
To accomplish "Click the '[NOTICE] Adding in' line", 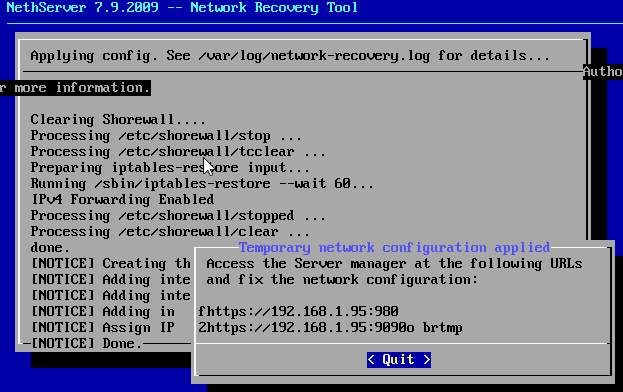I will pyautogui.click(x=103, y=312).
